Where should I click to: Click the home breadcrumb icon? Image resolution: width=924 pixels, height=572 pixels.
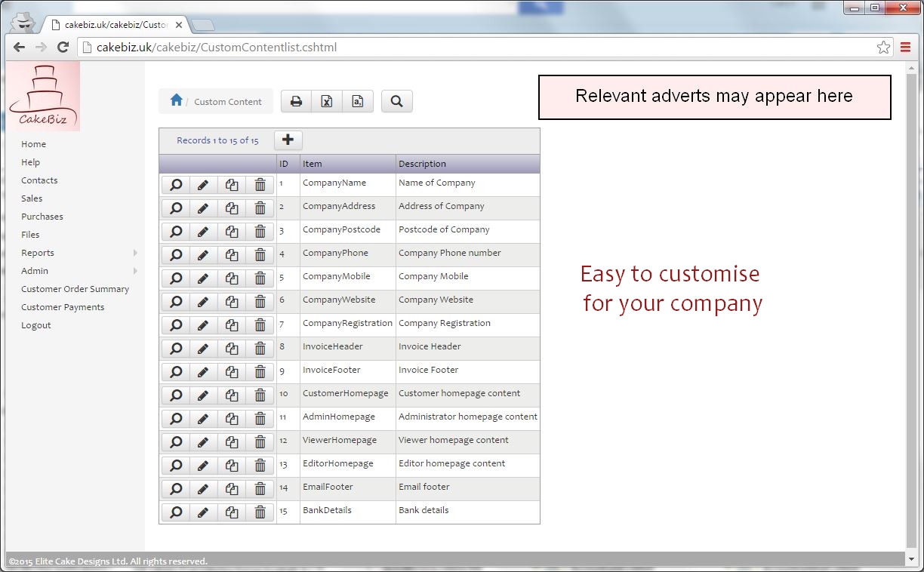pos(177,100)
